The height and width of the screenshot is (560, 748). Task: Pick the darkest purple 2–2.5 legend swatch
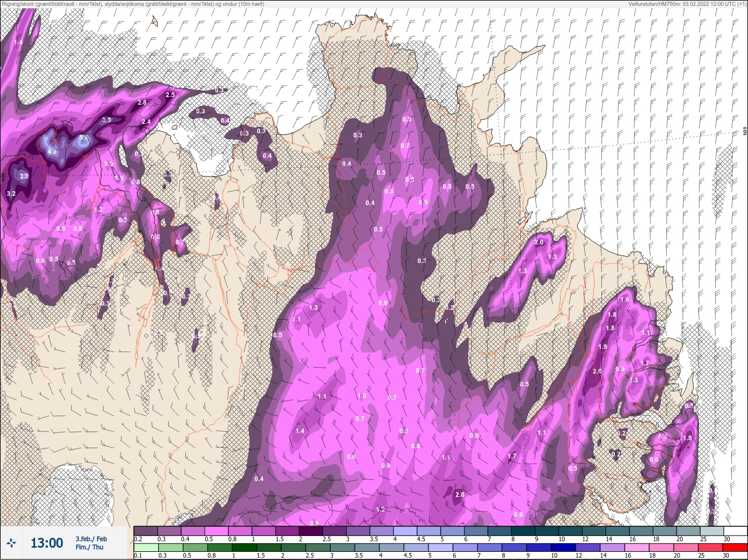(x=311, y=531)
